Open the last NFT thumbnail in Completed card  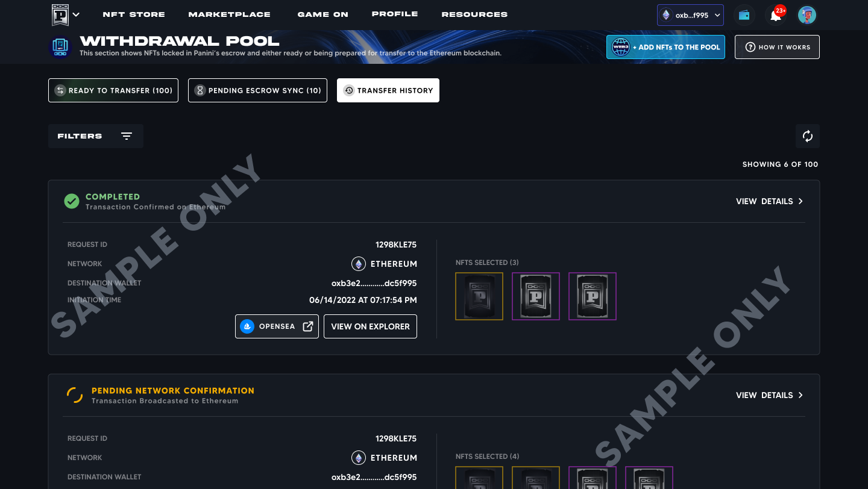593,296
